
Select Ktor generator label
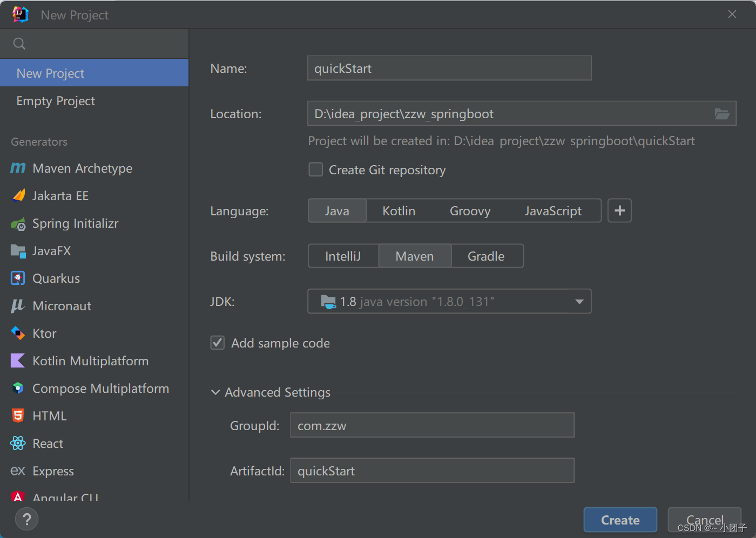click(44, 333)
